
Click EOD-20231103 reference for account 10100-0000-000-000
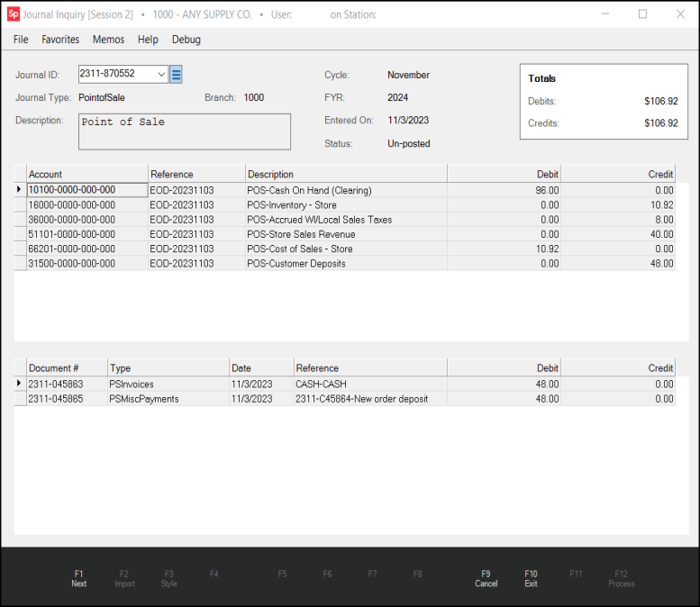196,190
